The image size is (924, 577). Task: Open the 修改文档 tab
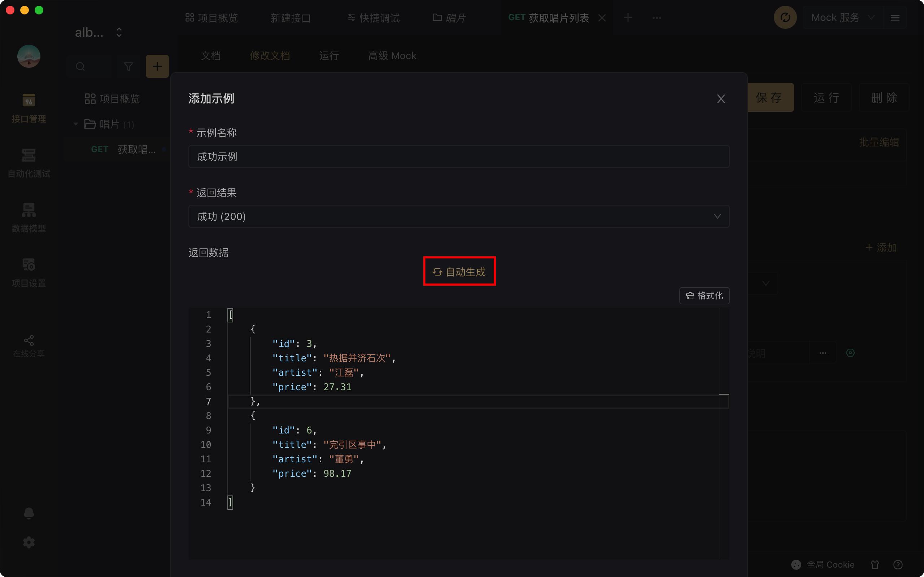[270, 55]
